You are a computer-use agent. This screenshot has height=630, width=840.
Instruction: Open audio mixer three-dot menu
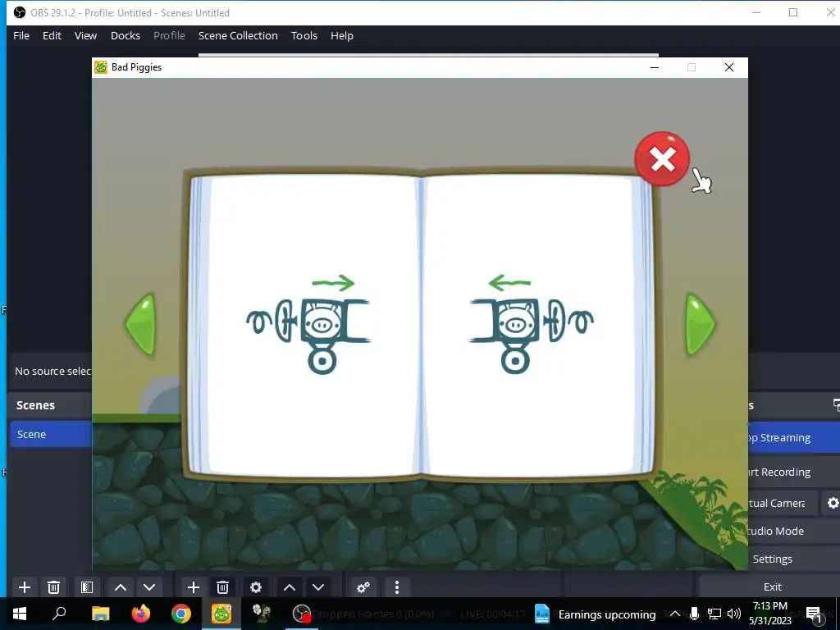pyautogui.click(x=397, y=587)
